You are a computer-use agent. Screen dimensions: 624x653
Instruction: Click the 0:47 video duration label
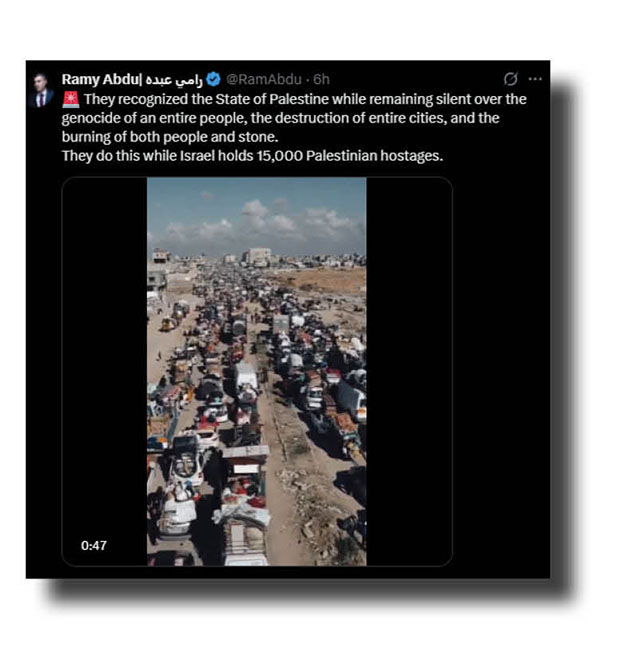pyautogui.click(x=94, y=546)
